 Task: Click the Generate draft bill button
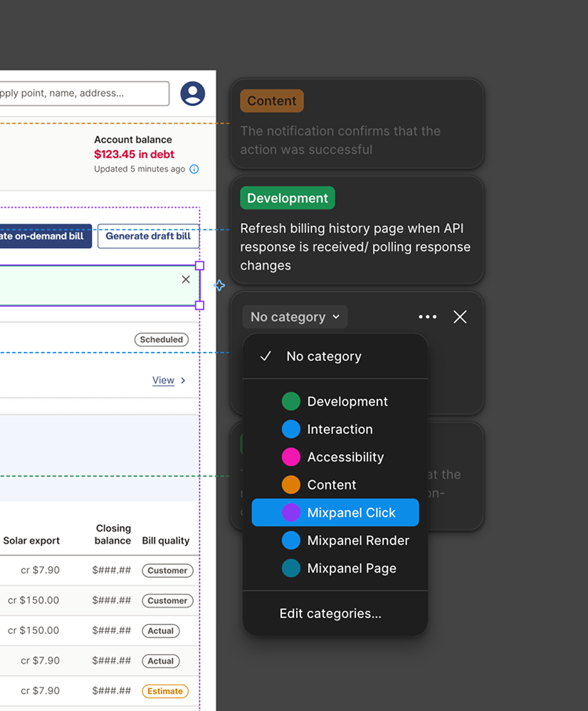(148, 237)
